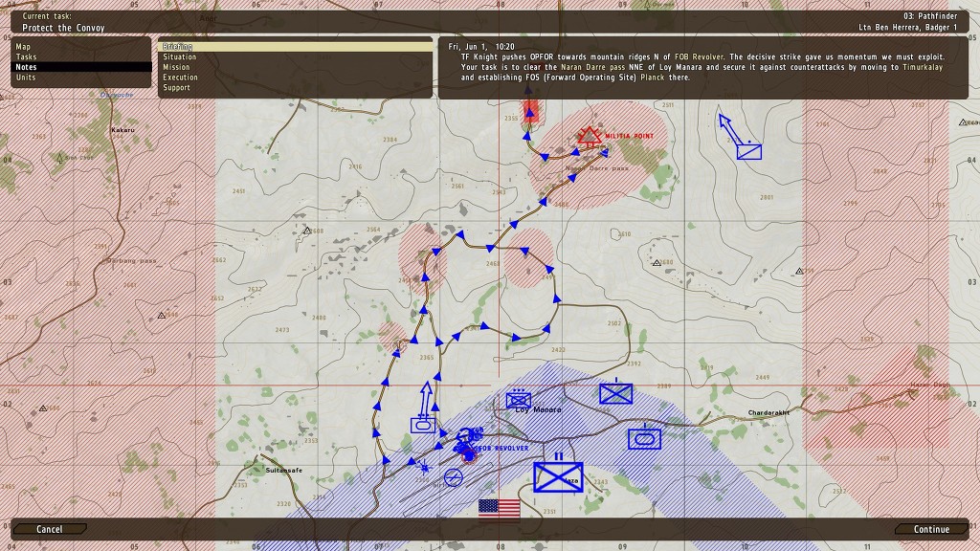Select the recon unit marker with arrow in northeast
The height and width of the screenshot is (551, 980).
(748, 150)
